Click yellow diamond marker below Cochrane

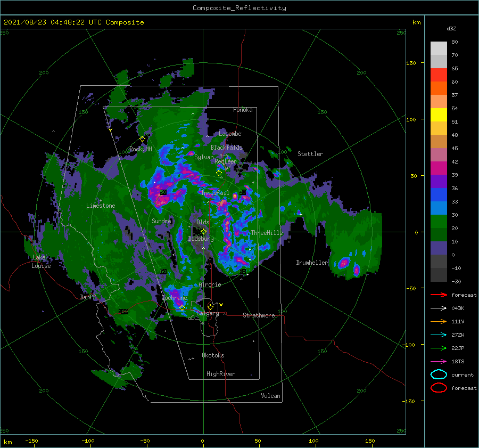[182, 307]
